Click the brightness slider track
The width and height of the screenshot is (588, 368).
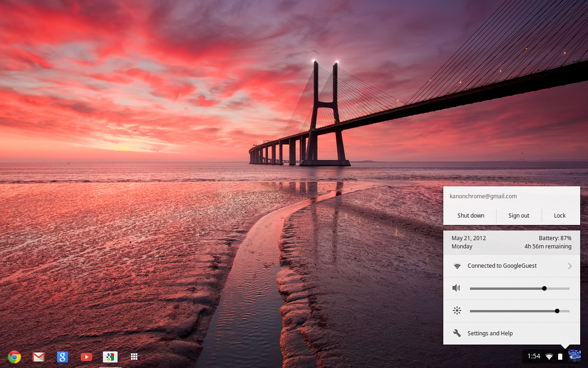coord(505,311)
